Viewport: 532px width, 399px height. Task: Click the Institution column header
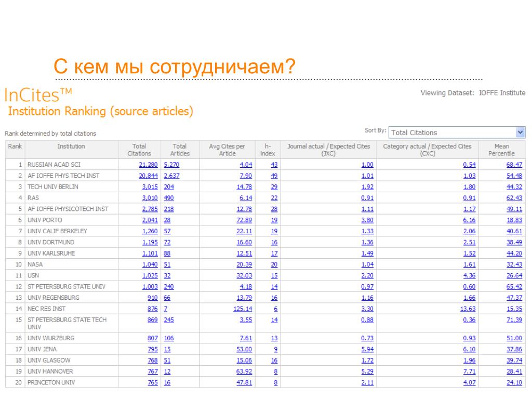71,150
